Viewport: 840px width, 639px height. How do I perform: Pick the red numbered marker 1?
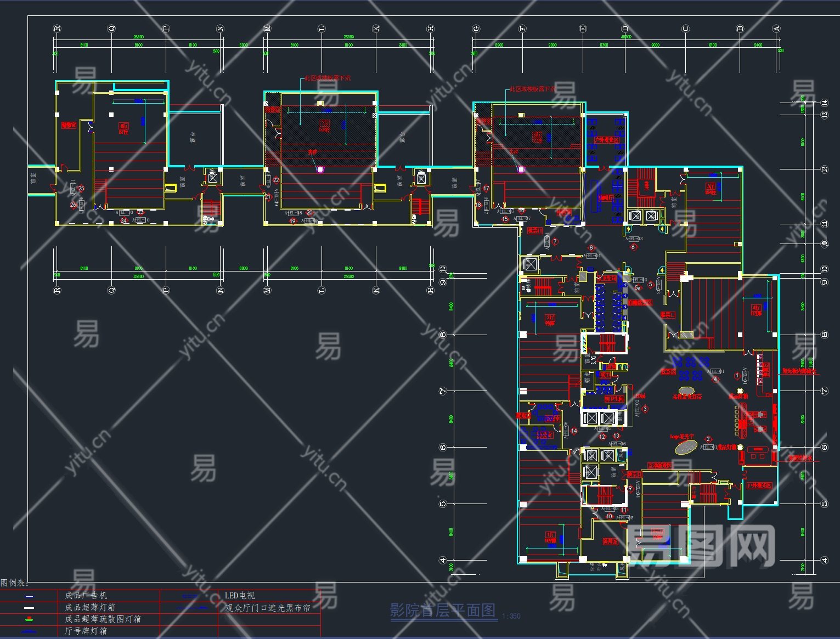(x=737, y=376)
